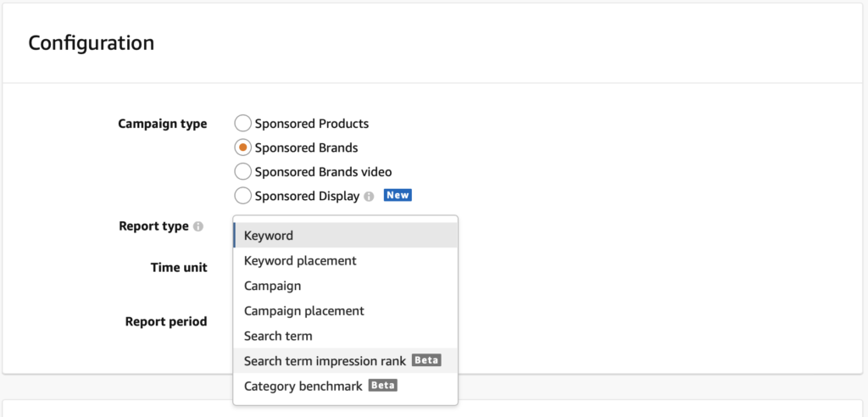Select Search term impression rank option
Image resolution: width=868 pixels, height=417 pixels.
click(x=325, y=361)
